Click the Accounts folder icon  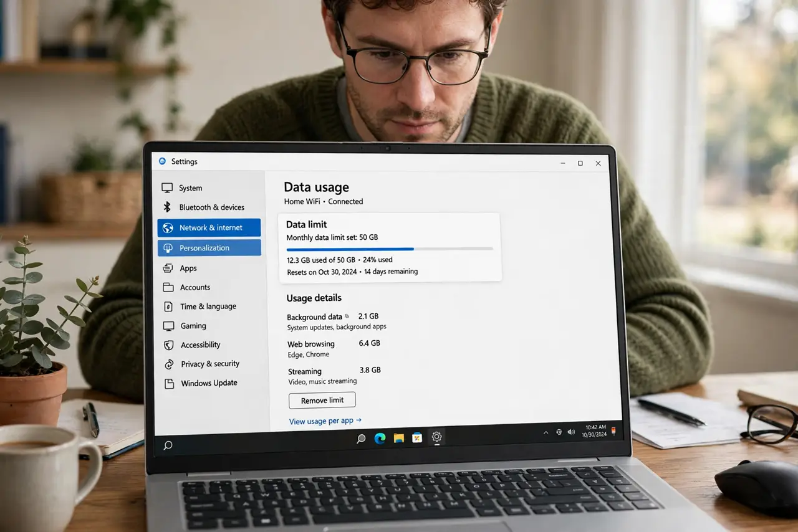(168, 287)
